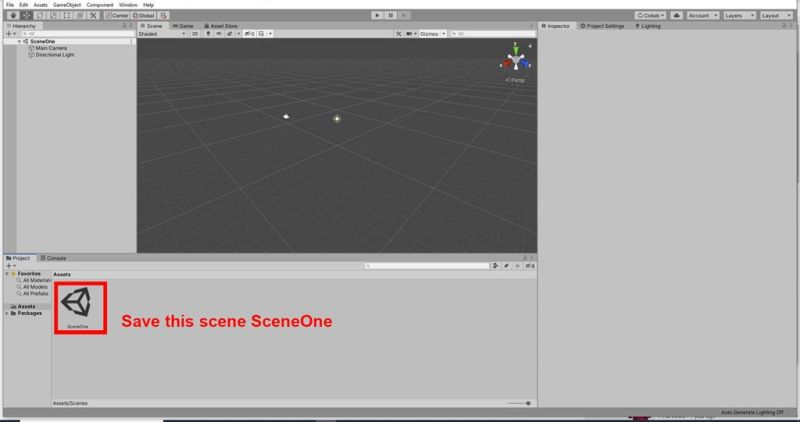Screen dimensions: 800x422
Task: Open custom editor tools wrench icon
Action: click(x=93, y=15)
